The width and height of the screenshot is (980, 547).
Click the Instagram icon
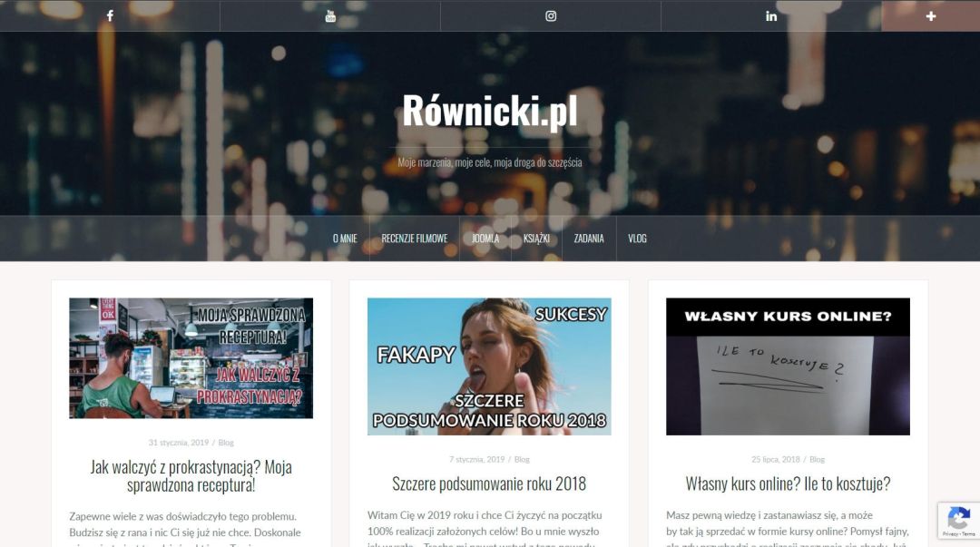(x=551, y=16)
